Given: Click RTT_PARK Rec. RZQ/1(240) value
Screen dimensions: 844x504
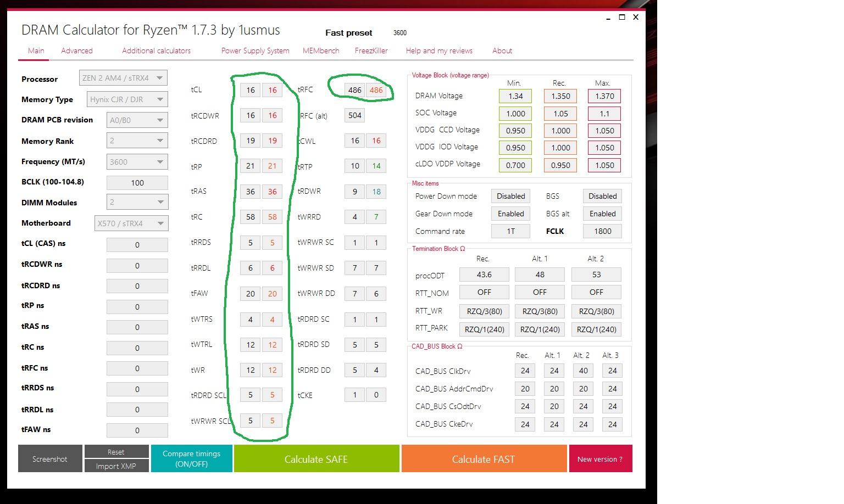Looking at the screenshot, I should 484,329.
